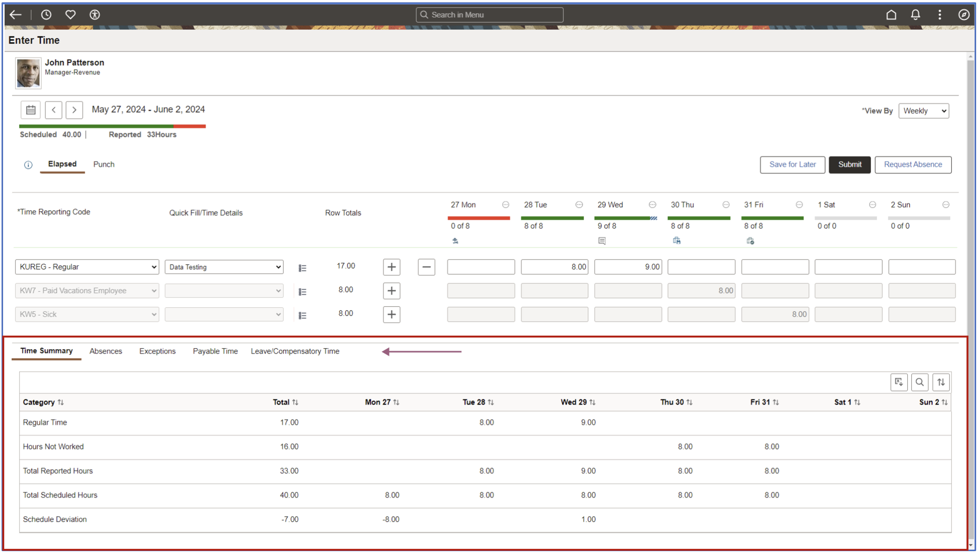
Task: Click the calendar date picker icon
Action: (31, 110)
